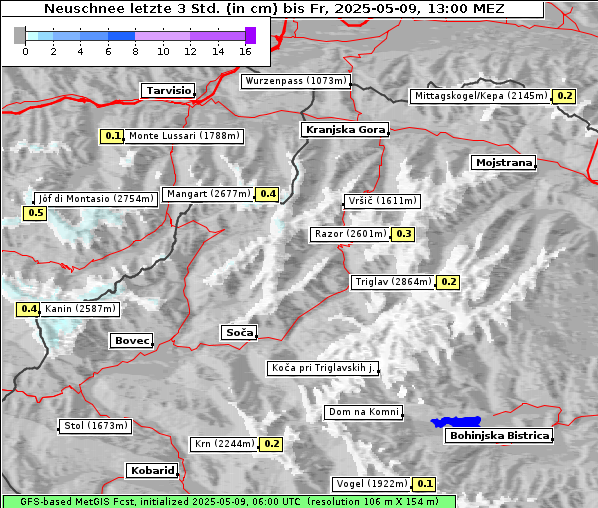Viewport: 598px width, 508px height.
Task: Click the 0.2 snow value at Mittagskogel/Kepa
Action: [x=564, y=96]
